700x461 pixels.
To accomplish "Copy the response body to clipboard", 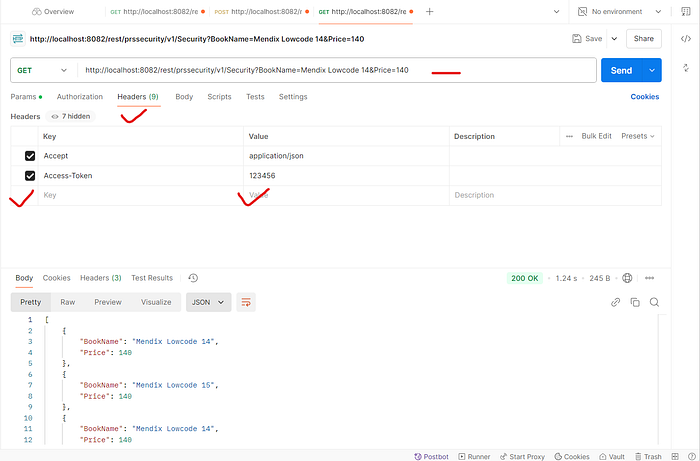I will 635,302.
